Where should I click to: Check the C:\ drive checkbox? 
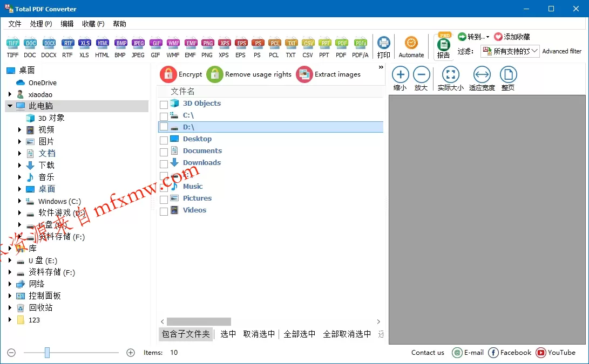coord(164,116)
